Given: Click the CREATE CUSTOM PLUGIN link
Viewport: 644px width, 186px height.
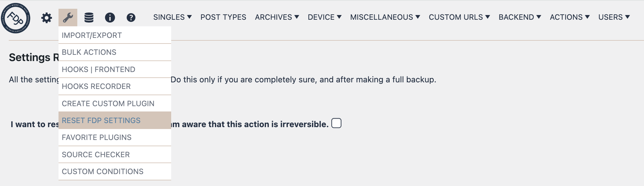Looking at the screenshot, I should coord(108,103).
